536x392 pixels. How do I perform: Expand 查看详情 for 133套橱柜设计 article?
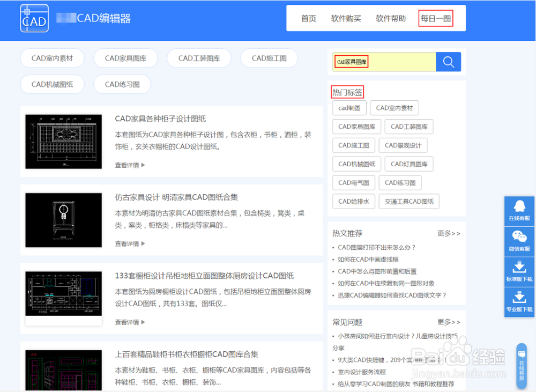(x=130, y=322)
